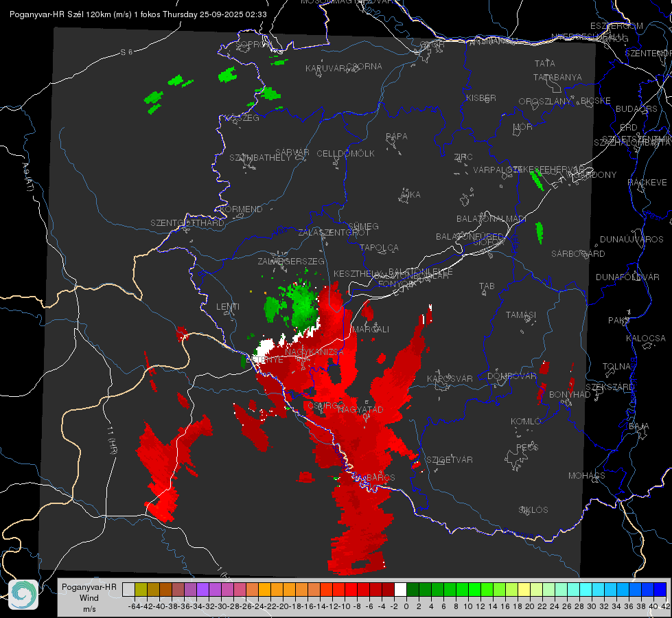Screen dimensions: 672x618
Task: Click the AJKA city label
Action: click(x=410, y=195)
